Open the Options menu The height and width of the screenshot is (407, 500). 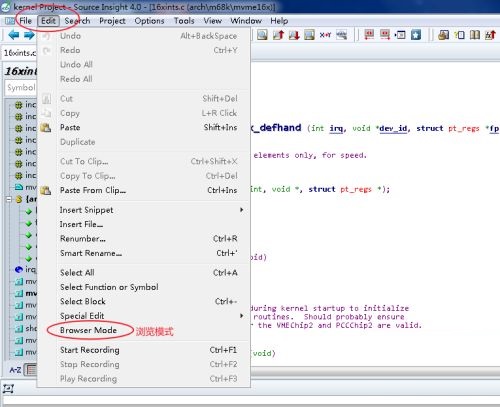149,21
